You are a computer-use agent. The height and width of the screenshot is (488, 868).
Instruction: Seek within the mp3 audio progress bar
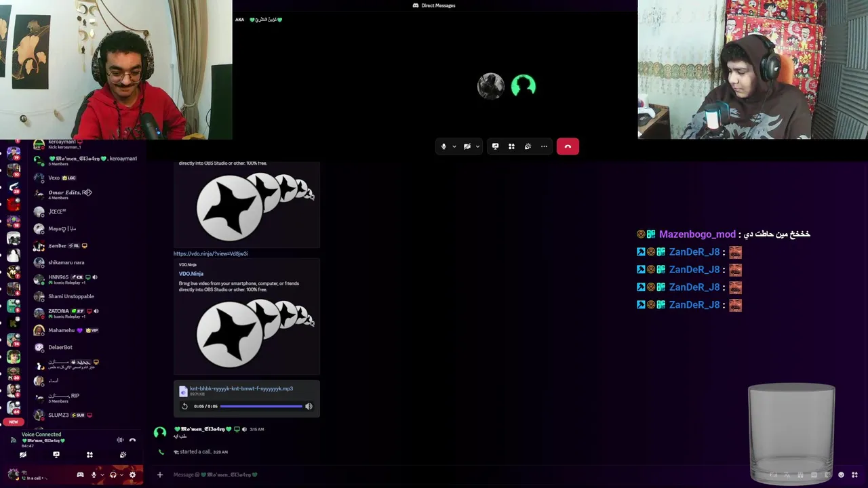click(x=261, y=406)
